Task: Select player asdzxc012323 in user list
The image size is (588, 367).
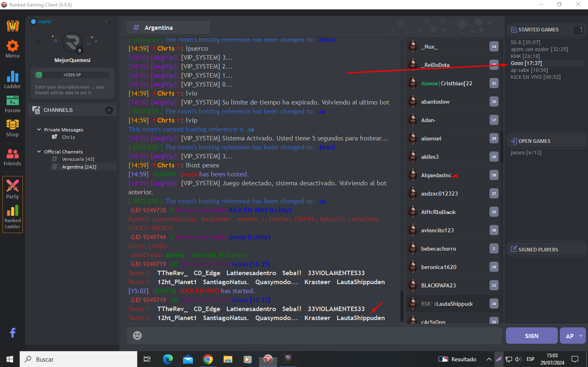Action: tap(439, 194)
